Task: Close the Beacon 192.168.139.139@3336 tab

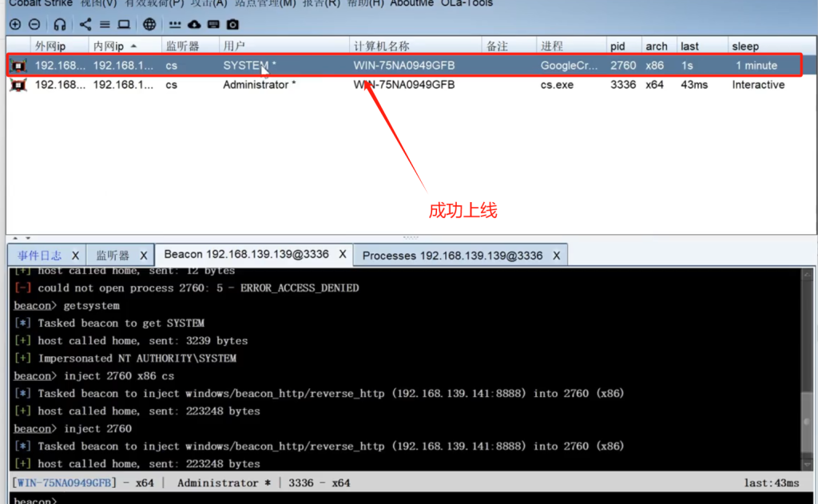Action: [342, 254]
